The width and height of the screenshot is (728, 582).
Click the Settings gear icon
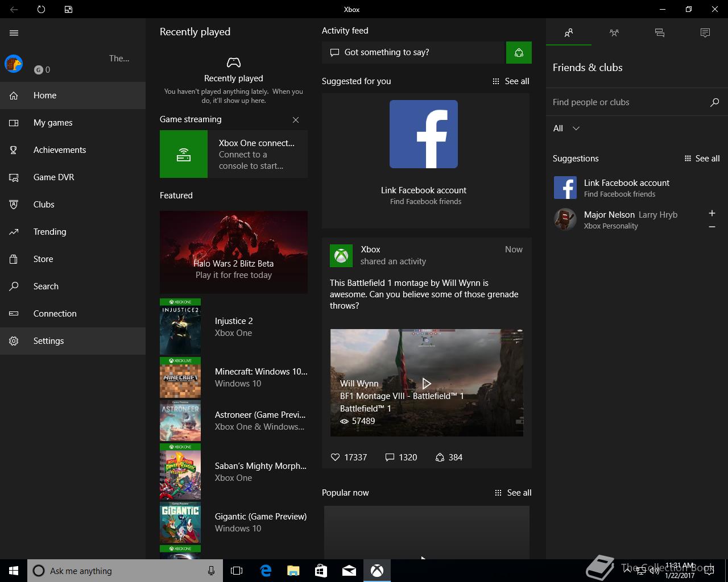[14, 341]
